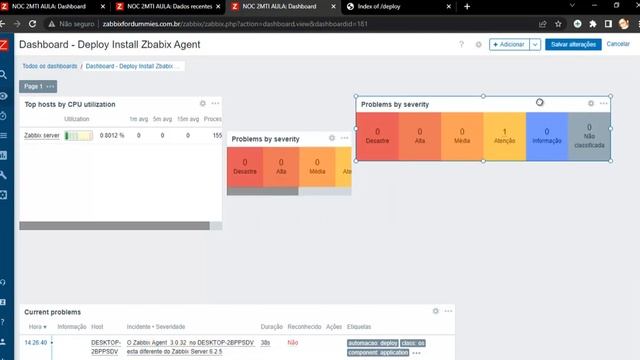640x360 pixels.
Task: Click Salvar alterações button
Action: pos(573,44)
